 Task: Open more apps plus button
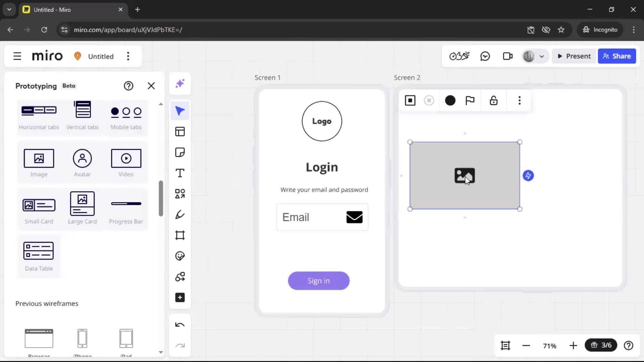point(180,298)
